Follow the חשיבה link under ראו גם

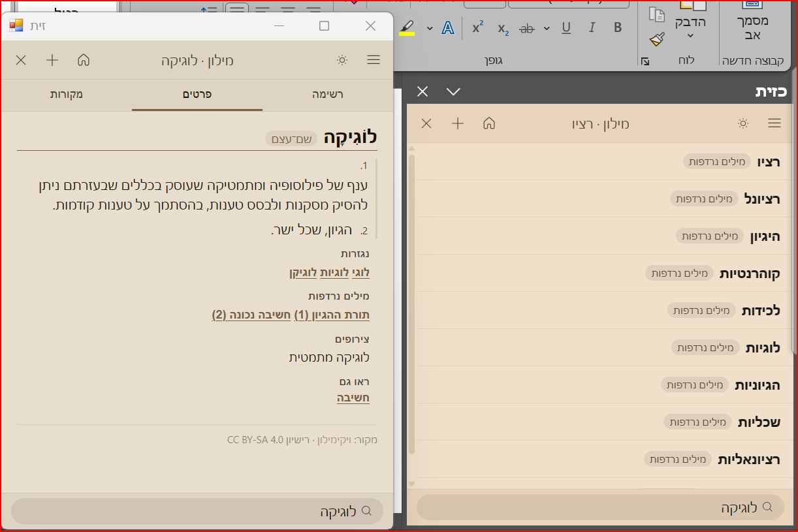353,398
